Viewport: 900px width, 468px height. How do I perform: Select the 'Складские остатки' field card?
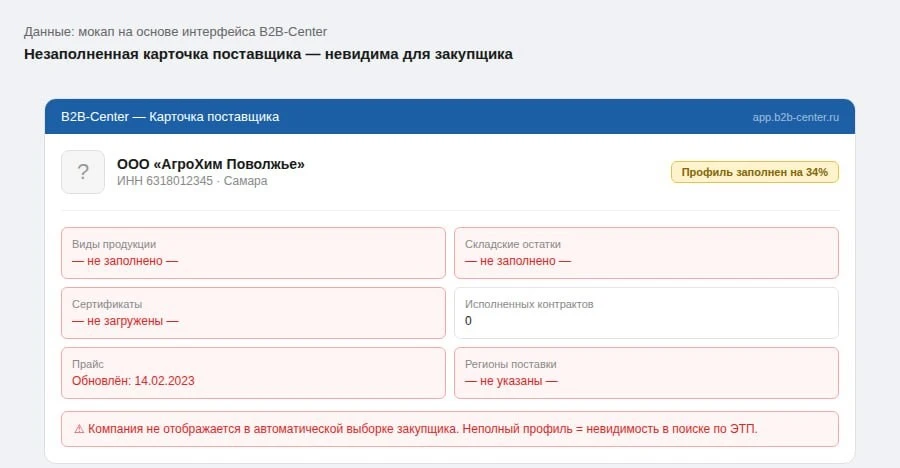646,253
